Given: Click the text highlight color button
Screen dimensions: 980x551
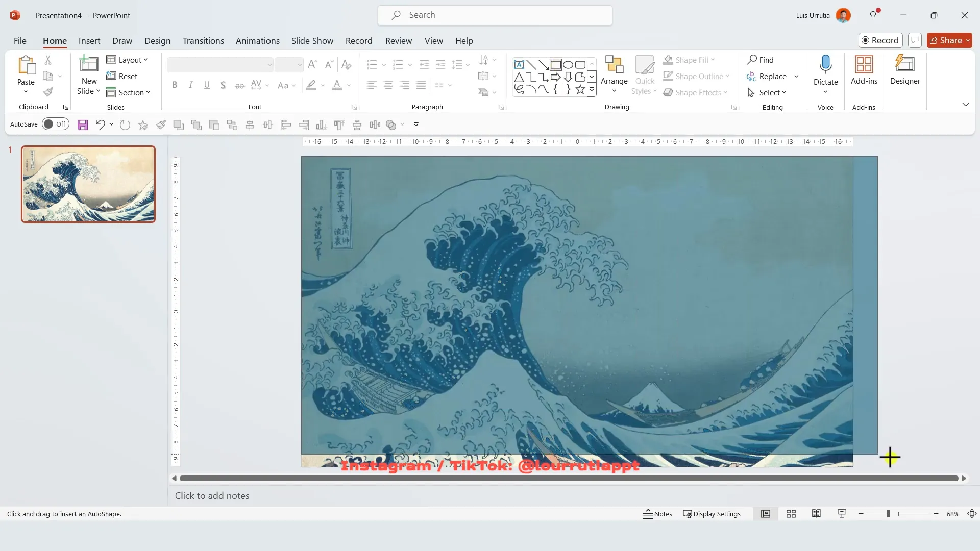Looking at the screenshot, I should [311, 85].
